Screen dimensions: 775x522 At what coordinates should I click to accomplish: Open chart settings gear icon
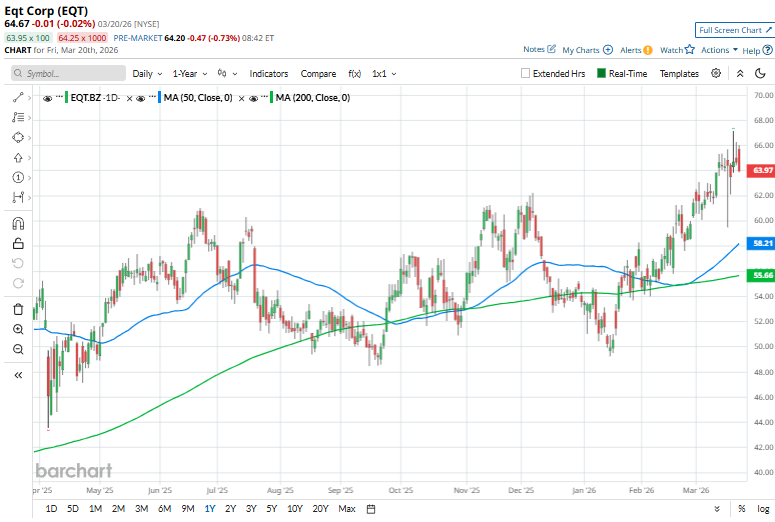[x=716, y=73]
